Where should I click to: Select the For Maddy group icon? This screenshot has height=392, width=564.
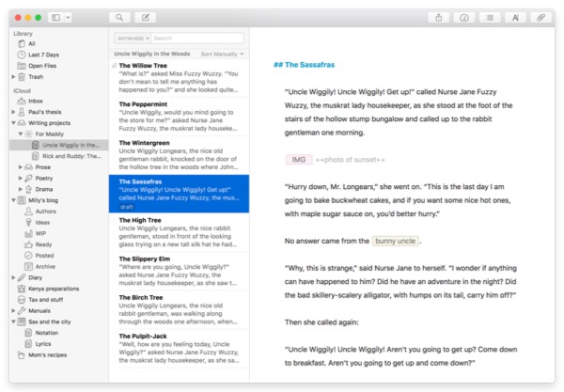28,133
